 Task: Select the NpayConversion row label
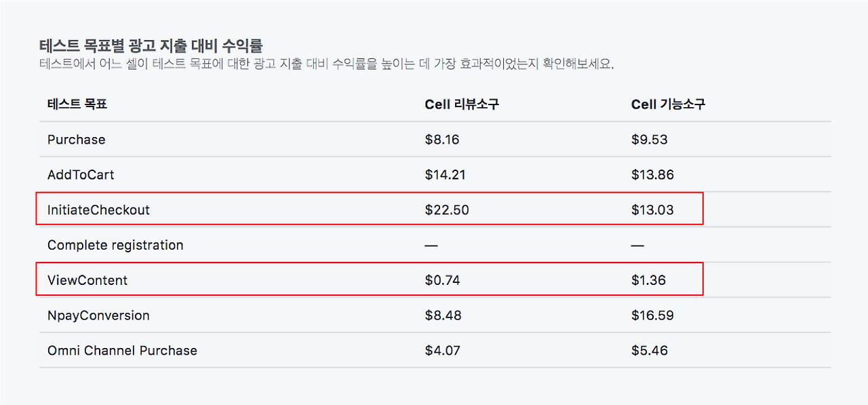[x=98, y=316]
